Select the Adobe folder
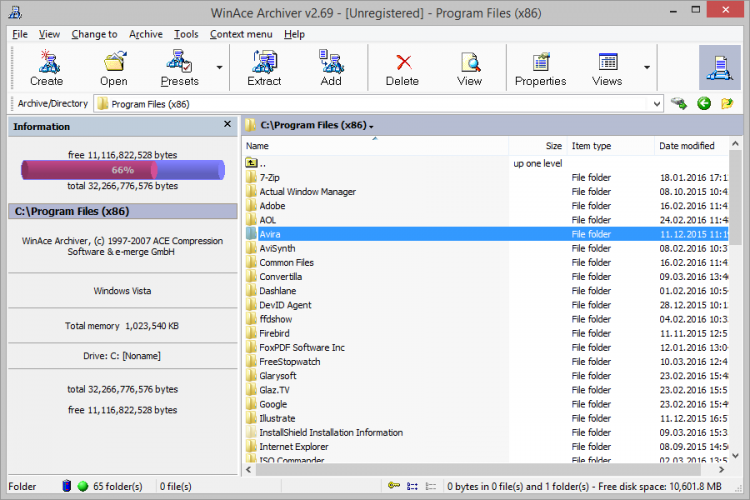The height and width of the screenshot is (500, 750). coord(272,206)
